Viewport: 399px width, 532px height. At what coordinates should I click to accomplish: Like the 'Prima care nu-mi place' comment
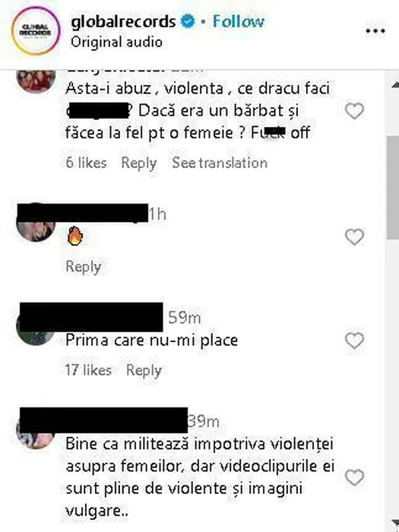tap(355, 340)
